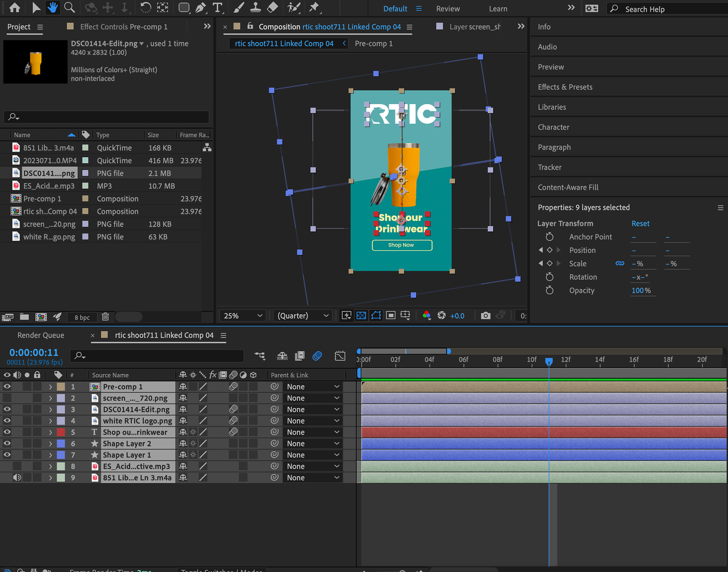Click the current time indicator at 11f

(x=549, y=361)
